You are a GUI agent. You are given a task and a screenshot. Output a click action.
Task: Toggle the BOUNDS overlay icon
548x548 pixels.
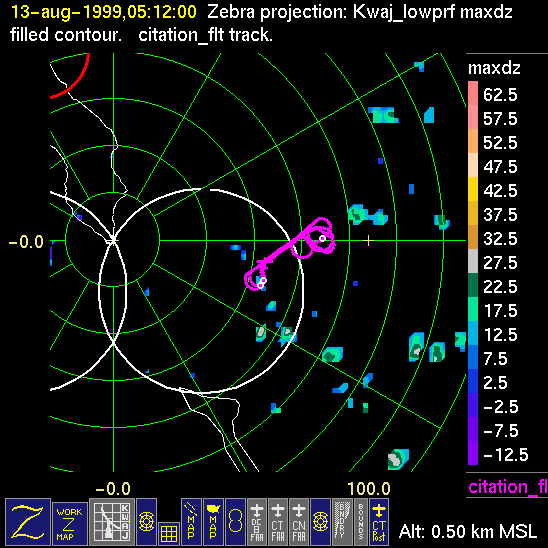[361, 521]
